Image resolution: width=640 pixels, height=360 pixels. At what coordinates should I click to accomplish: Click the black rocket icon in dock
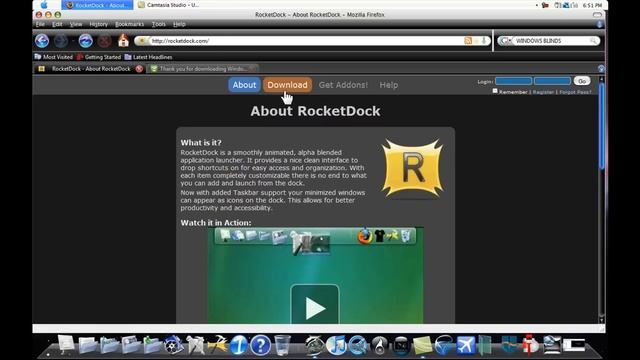tap(379, 345)
